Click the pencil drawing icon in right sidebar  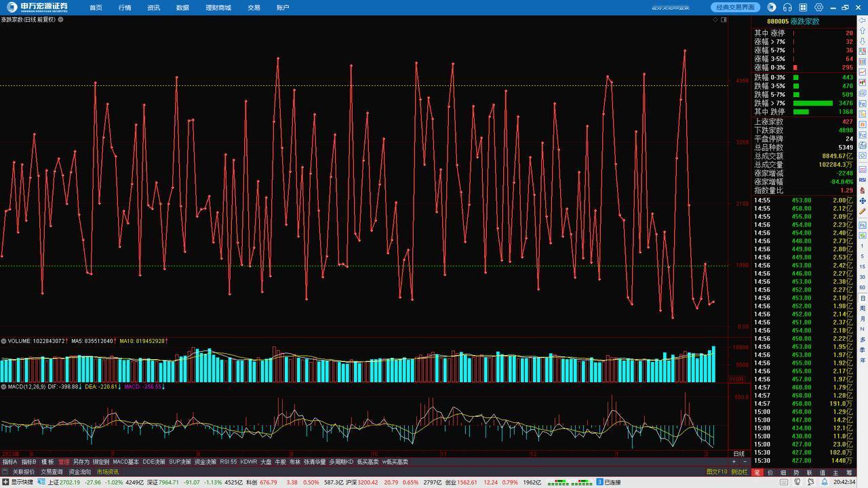pyautogui.click(x=863, y=211)
